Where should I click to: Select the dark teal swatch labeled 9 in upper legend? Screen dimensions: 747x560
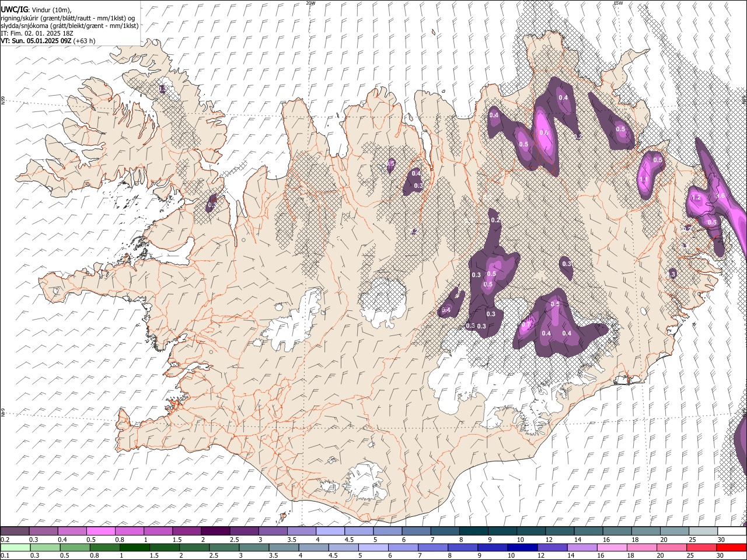[502, 531]
